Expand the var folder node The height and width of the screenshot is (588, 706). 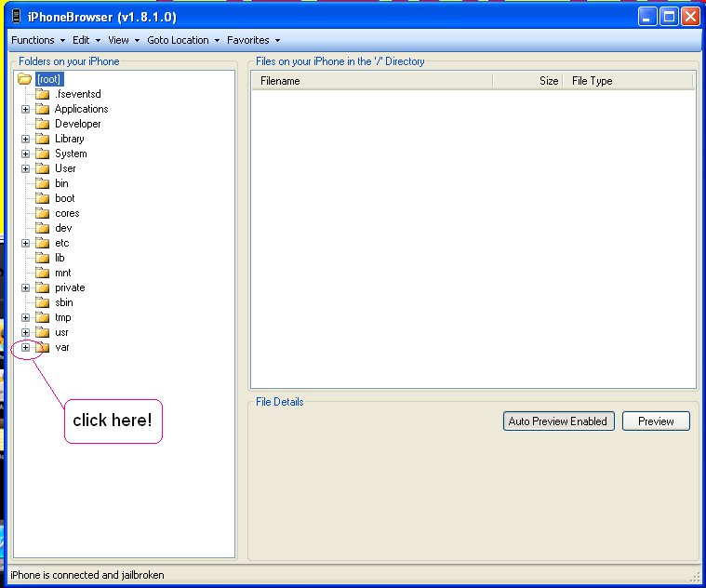(26, 347)
